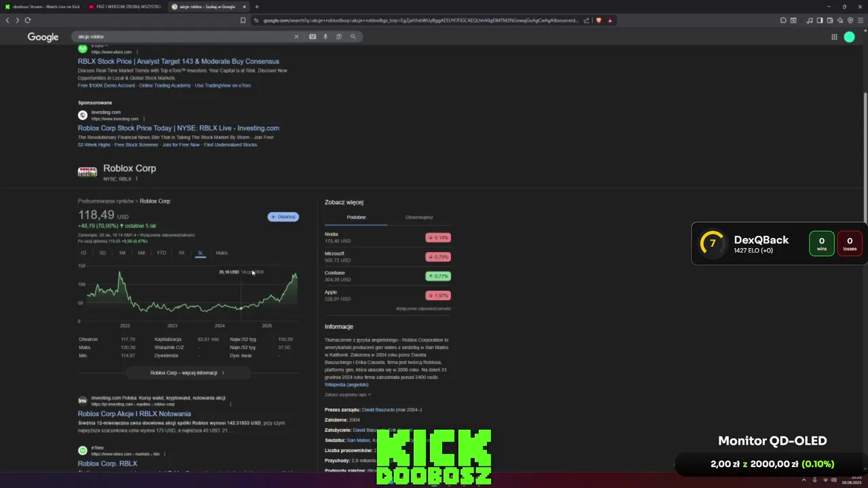The image size is (868, 488).
Task: Open the Brave Shields lion icon
Action: 599,20
